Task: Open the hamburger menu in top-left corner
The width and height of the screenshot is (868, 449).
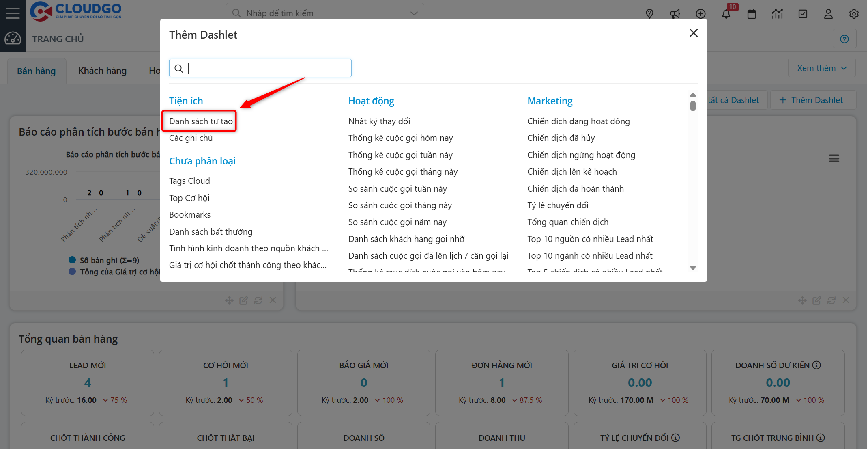Action: point(12,13)
